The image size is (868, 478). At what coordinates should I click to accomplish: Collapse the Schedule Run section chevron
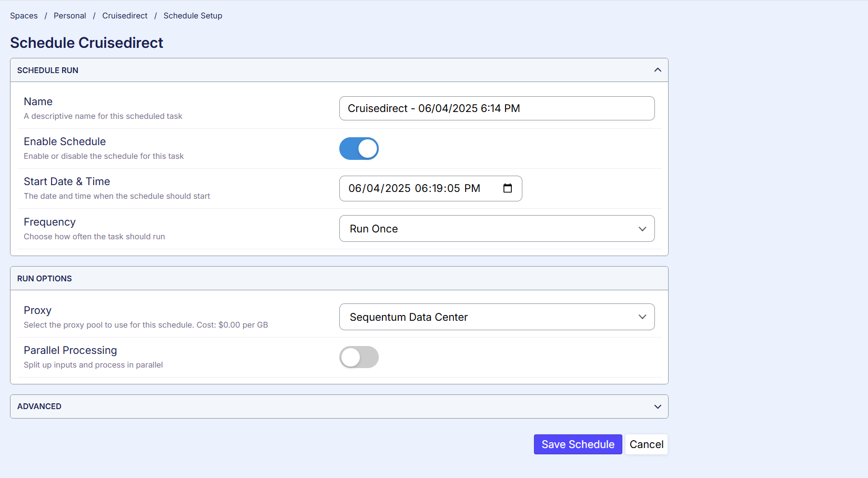(x=657, y=70)
